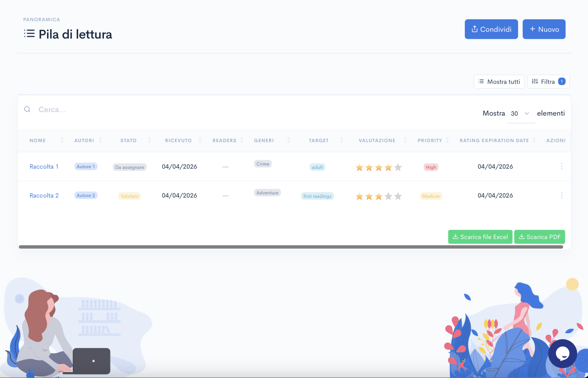Image resolution: width=588 pixels, height=378 pixels.
Task: Show all with Mostra tutti
Action: pyautogui.click(x=499, y=81)
